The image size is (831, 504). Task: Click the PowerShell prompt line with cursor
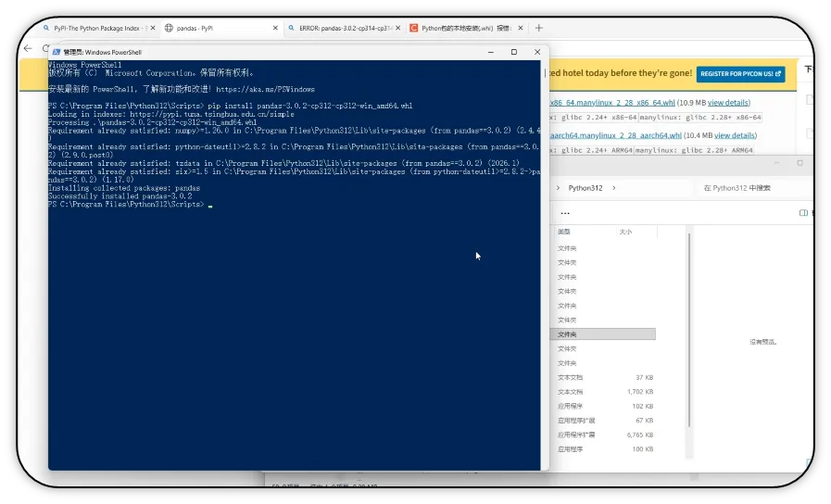pyautogui.click(x=130, y=205)
